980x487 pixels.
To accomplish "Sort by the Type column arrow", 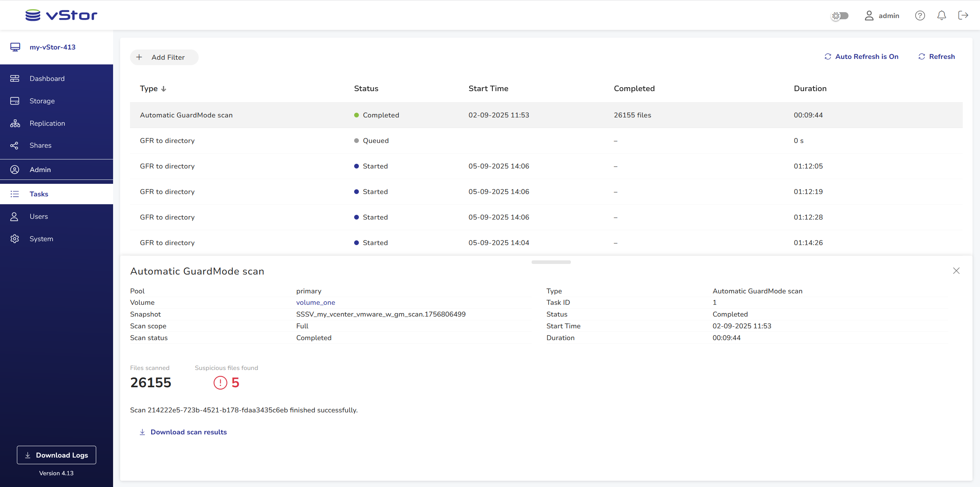I will point(164,89).
